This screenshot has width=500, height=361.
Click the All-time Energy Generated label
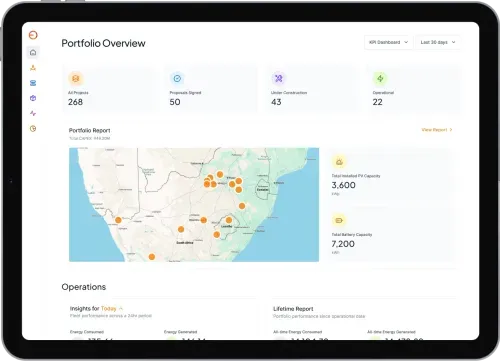[391, 332]
